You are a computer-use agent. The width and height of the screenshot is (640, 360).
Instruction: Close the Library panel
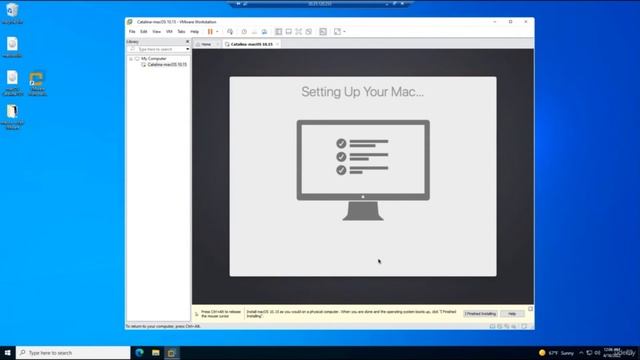pyautogui.click(x=187, y=42)
